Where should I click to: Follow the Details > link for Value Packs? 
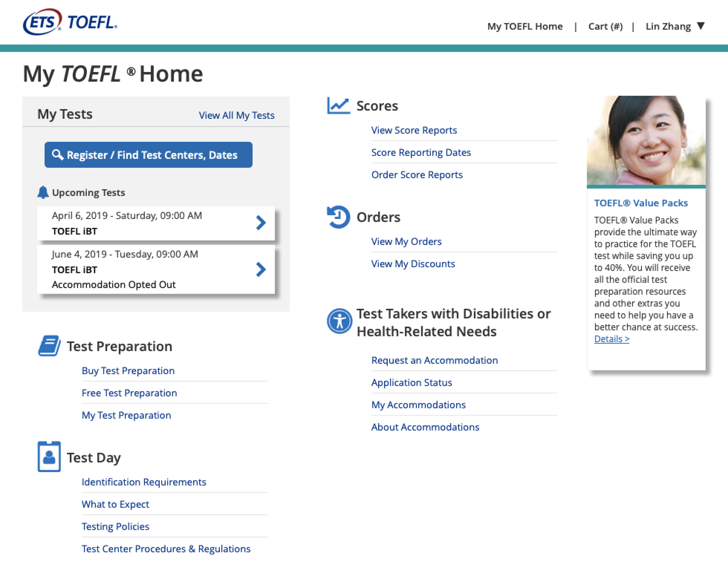pos(611,339)
